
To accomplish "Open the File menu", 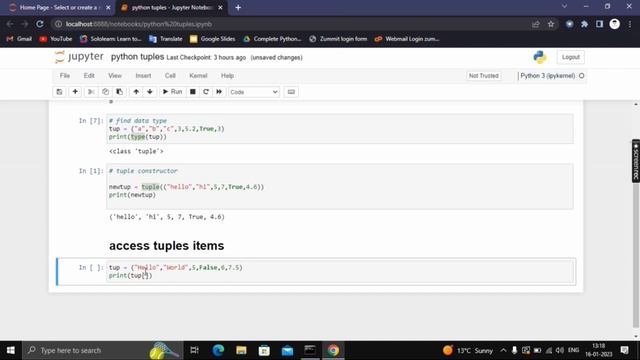I will [x=64, y=76].
